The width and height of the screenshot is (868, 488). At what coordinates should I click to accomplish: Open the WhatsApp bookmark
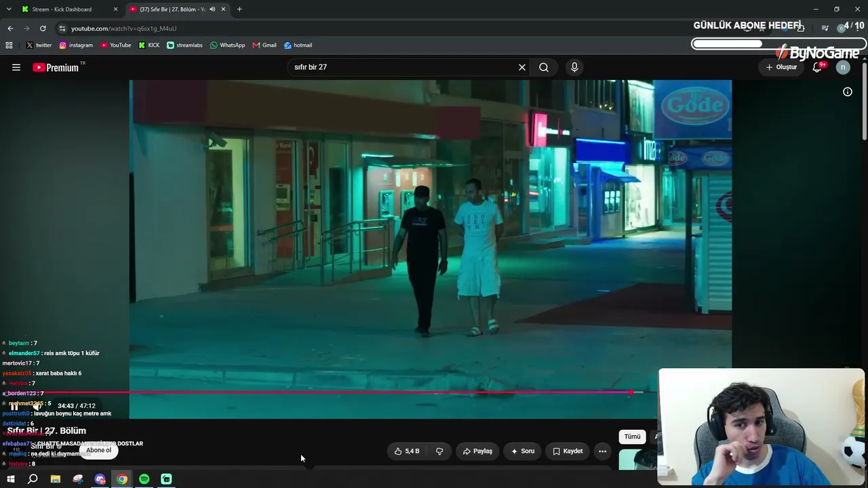(x=227, y=45)
